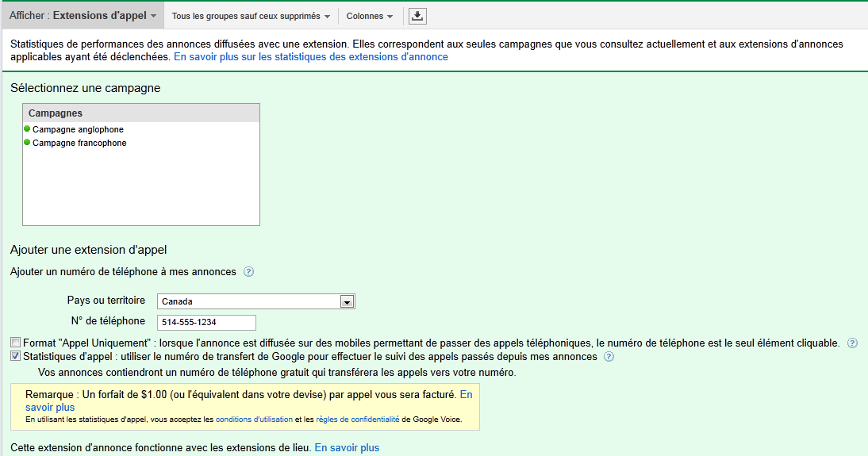Click help icon for Statistiques d'appel
Viewport: 868px width, 456px height.
609,357
